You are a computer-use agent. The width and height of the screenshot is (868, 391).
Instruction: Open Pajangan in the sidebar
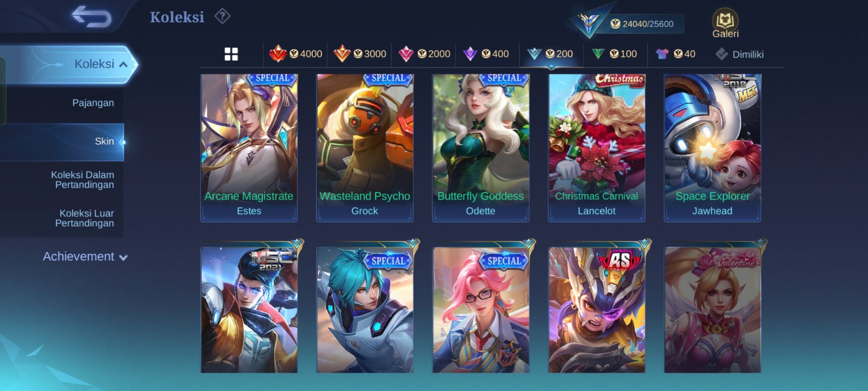pos(93,103)
